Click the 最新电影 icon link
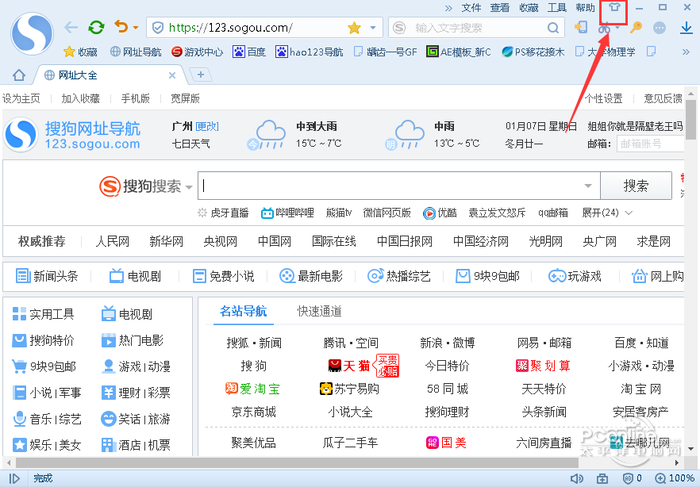Screen dimensions: 700x487 pyautogui.click(x=311, y=276)
